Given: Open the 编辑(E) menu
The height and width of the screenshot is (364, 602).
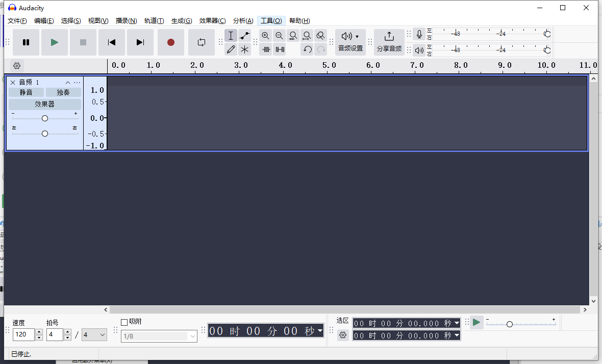Looking at the screenshot, I should pyautogui.click(x=44, y=21).
